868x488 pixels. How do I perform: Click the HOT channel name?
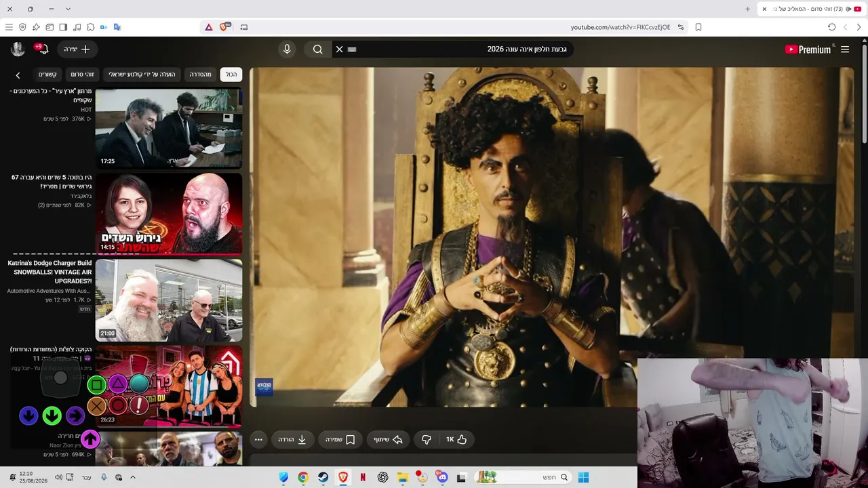[86, 110]
